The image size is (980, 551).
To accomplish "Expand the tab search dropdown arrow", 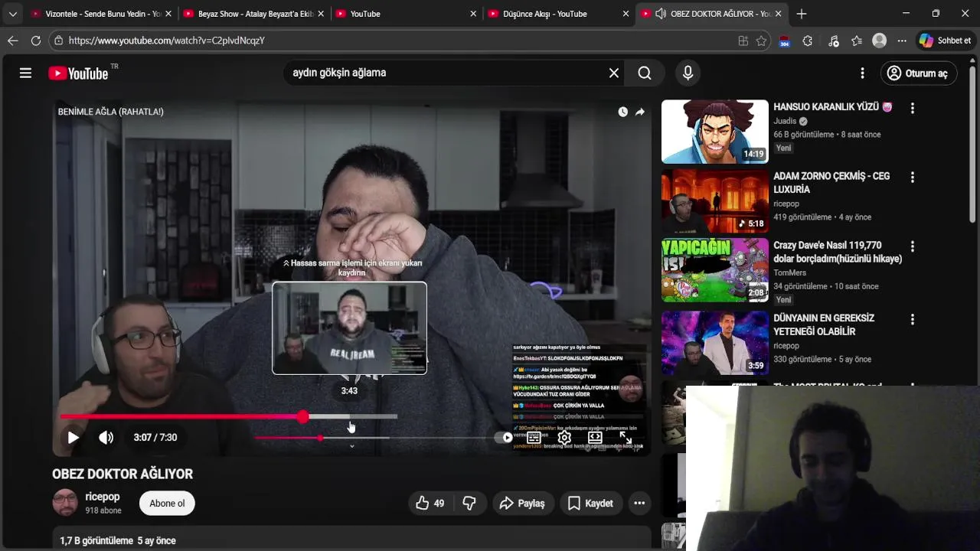I will pos(12,14).
